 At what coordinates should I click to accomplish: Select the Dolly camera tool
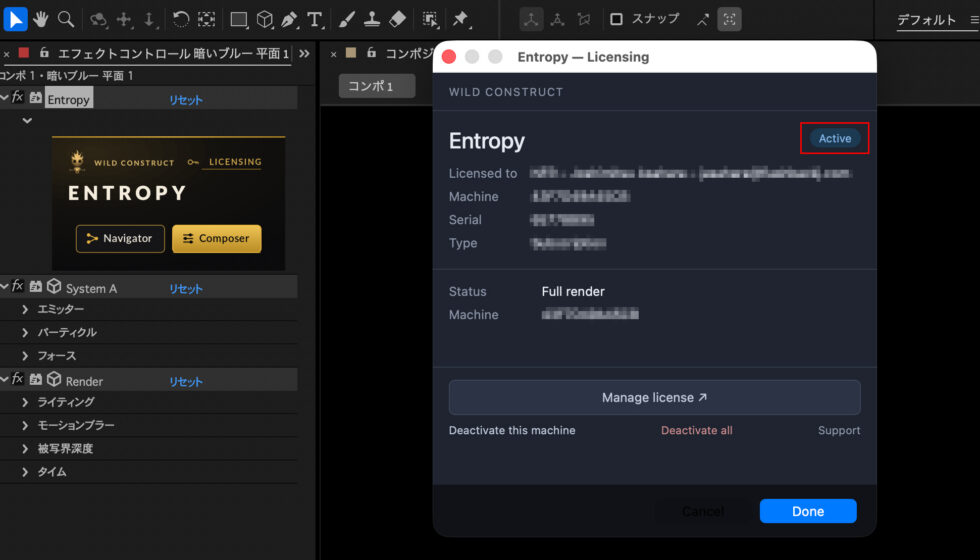tap(149, 19)
